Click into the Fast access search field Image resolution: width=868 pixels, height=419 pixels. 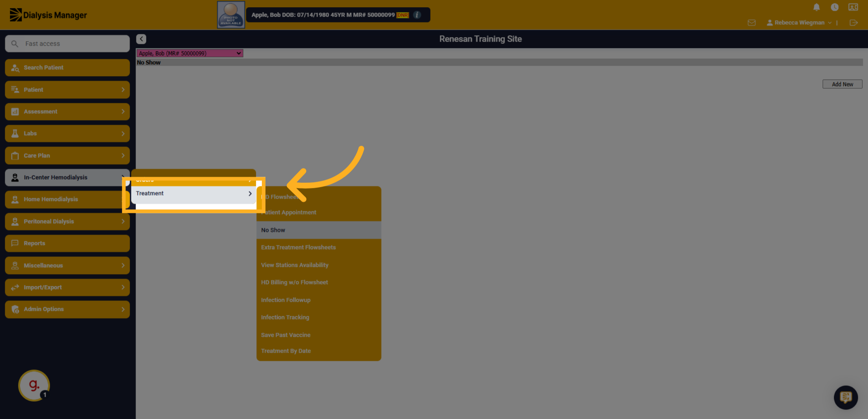pyautogui.click(x=67, y=44)
